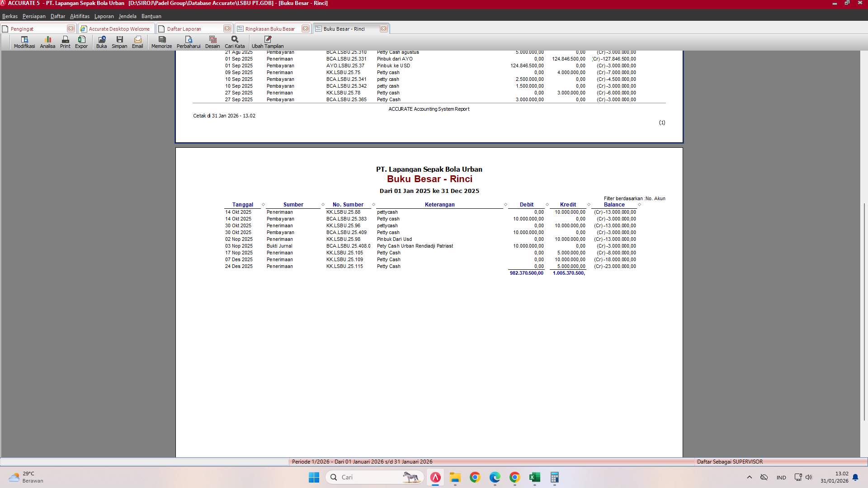
Task: Toggle sorting on the Debit column
Action: coord(526,204)
